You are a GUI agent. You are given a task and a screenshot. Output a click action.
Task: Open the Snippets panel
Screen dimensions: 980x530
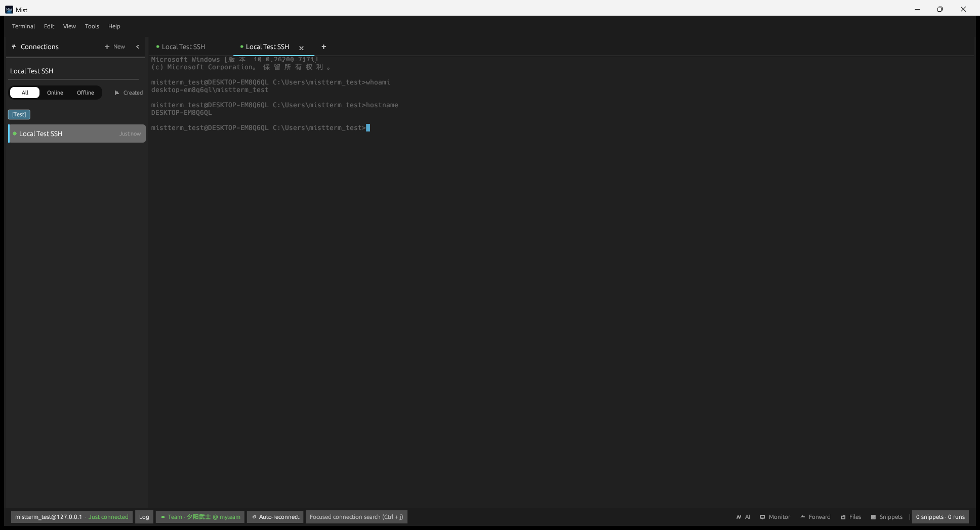click(887, 517)
